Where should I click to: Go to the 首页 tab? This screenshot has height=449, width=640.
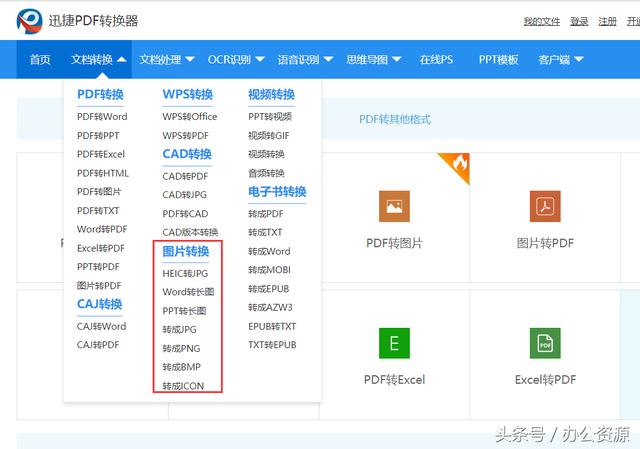click(40, 60)
